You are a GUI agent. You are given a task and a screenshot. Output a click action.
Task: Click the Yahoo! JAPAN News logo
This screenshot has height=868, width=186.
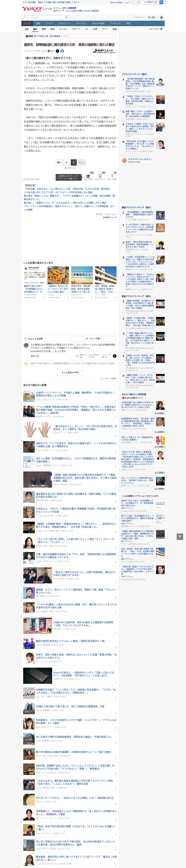[x=37, y=9]
